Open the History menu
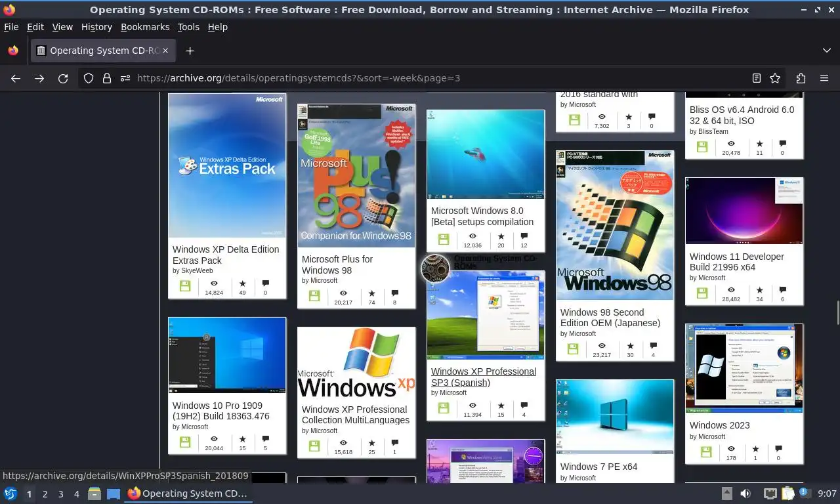Viewport: 840px width, 504px height. click(x=96, y=27)
